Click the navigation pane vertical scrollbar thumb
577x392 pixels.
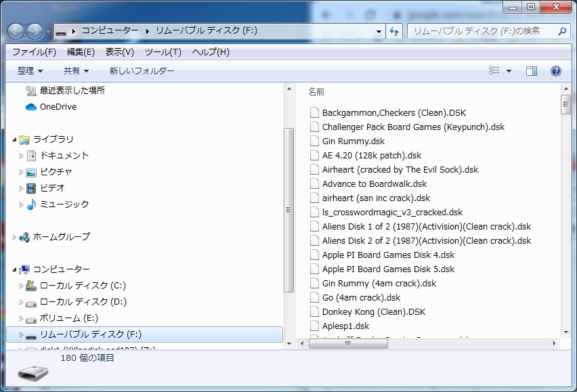click(289, 210)
